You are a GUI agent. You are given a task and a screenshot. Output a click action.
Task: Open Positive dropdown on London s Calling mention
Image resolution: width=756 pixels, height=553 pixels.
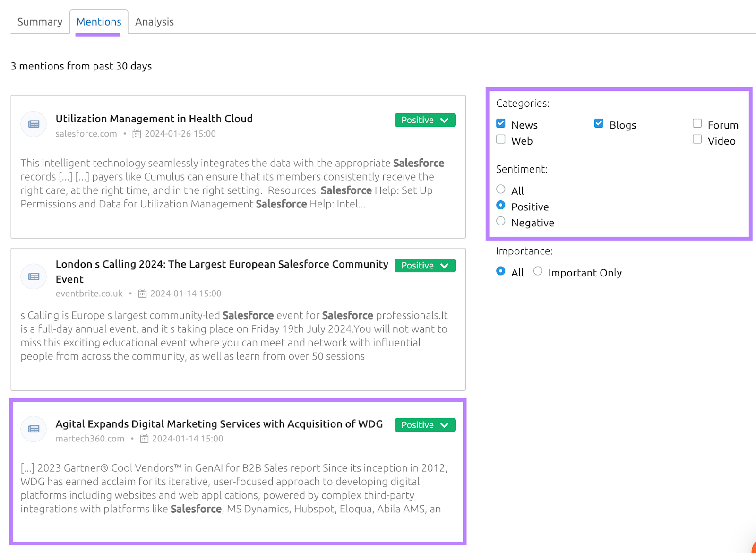425,266
